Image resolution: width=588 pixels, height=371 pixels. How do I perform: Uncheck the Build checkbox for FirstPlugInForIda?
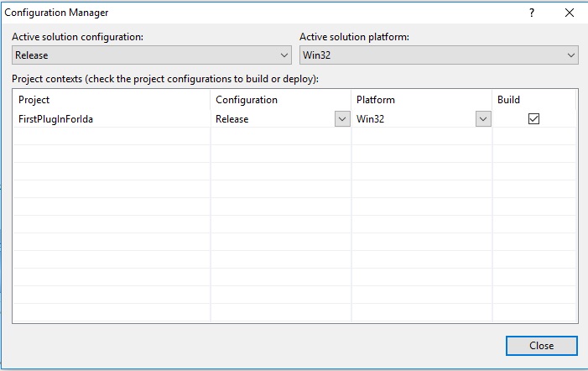tap(533, 119)
